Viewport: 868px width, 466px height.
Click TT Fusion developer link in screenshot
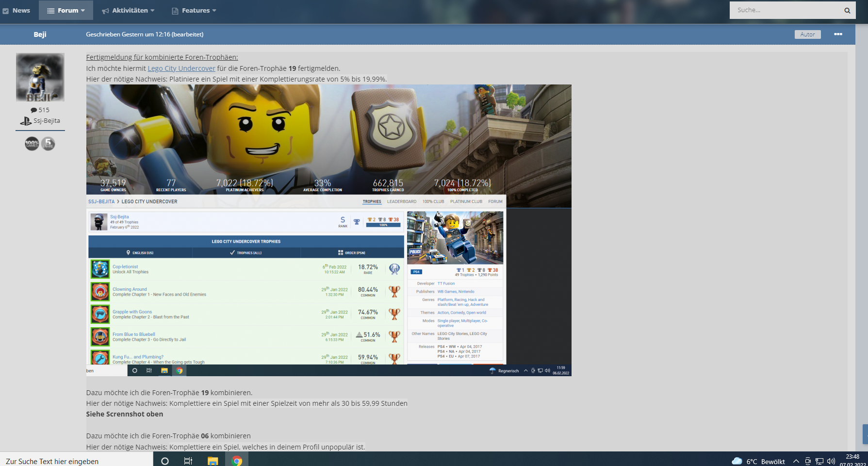[446, 283]
